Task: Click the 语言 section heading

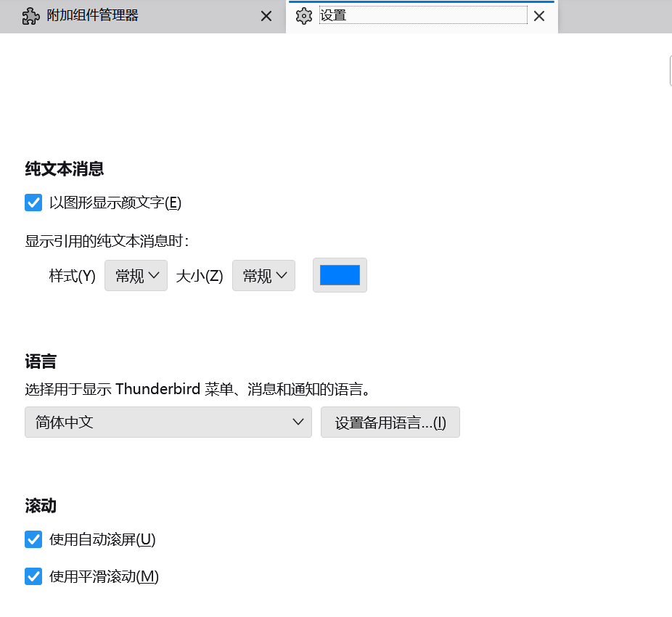Action: [x=41, y=361]
